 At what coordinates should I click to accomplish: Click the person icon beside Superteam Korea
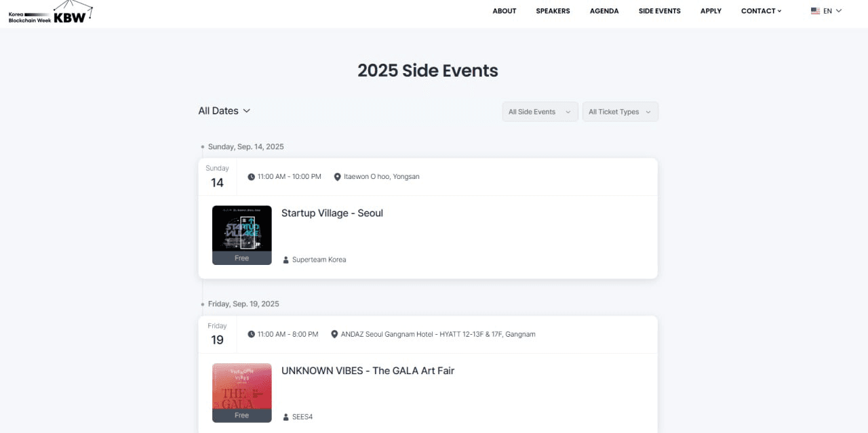click(285, 260)
